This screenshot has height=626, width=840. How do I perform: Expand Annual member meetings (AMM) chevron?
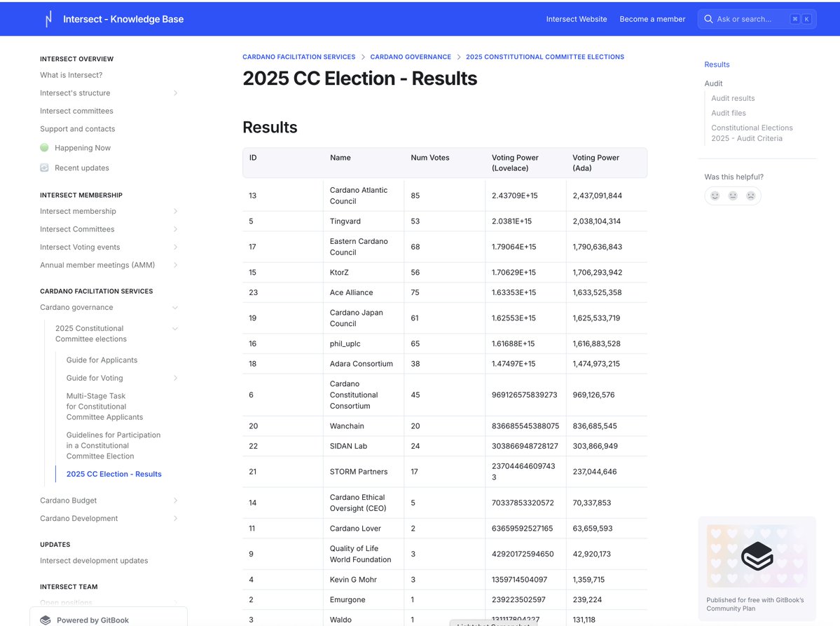175,265
